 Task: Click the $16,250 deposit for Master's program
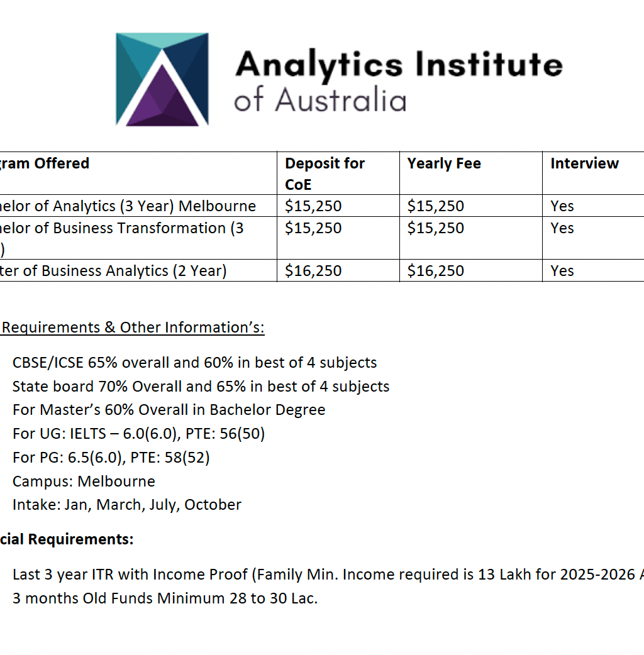pos(313,271)
